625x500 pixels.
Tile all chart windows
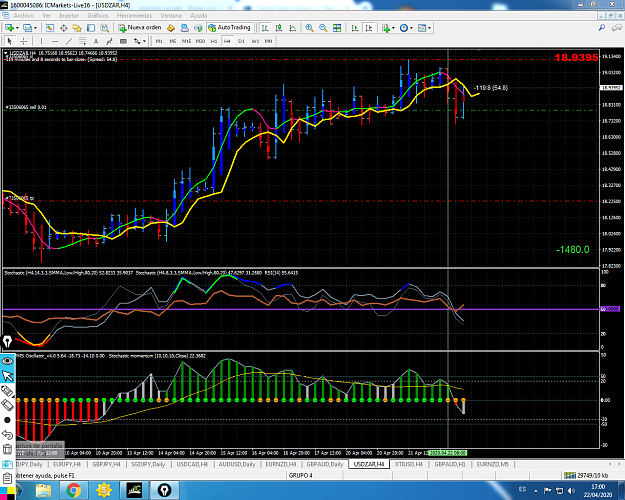pyautogui.click(x=337, y=28)
